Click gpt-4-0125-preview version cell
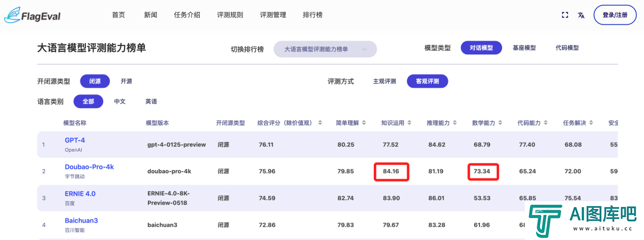Viewport: 644px width, 240px height. pyautogui.click(x=177, y=144)
